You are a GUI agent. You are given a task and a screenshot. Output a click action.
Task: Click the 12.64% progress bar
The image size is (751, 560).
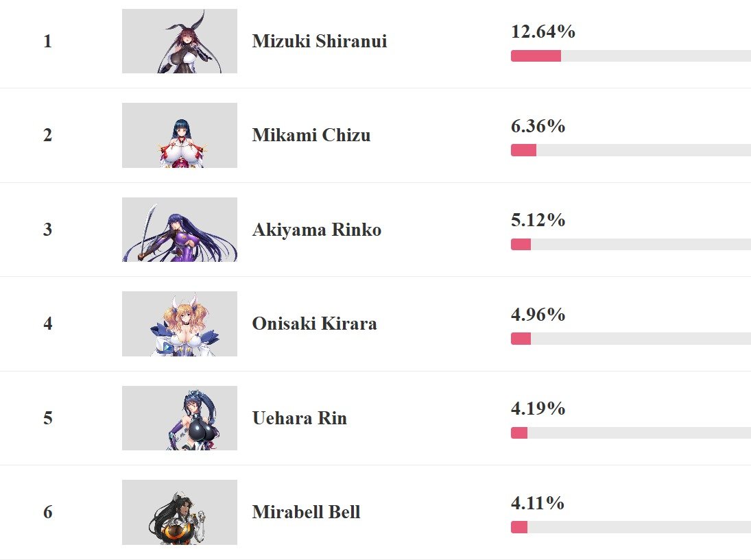coord(631,56)
